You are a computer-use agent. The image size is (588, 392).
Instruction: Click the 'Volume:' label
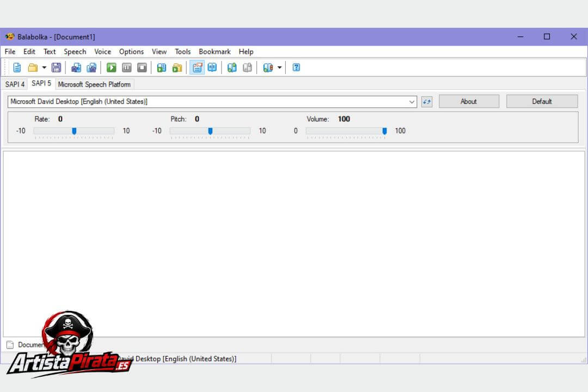point(318,119)
